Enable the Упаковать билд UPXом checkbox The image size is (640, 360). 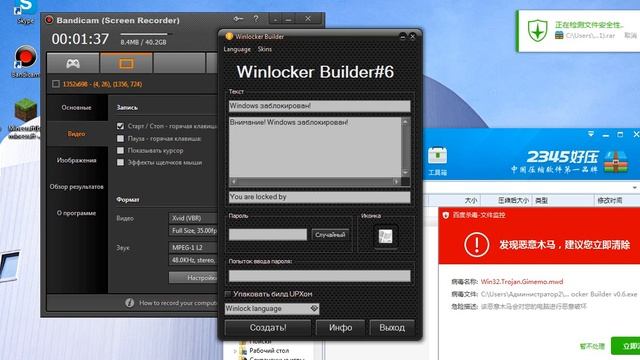(228, 294)
